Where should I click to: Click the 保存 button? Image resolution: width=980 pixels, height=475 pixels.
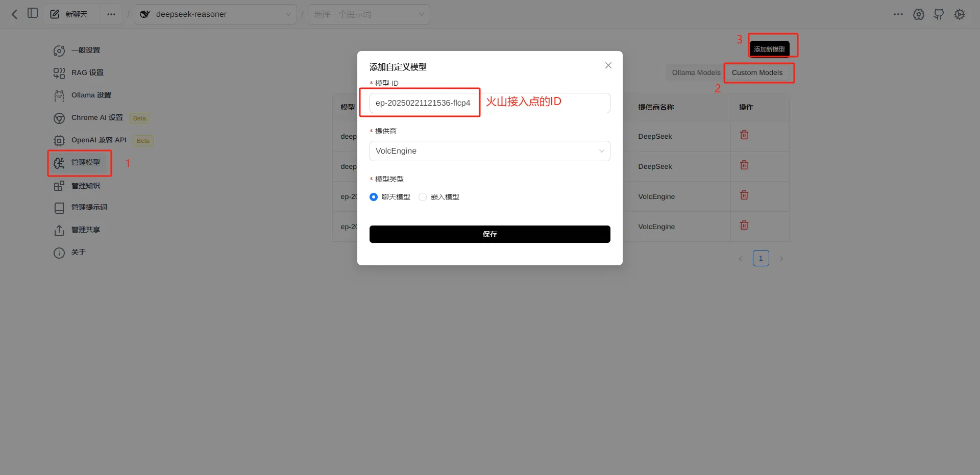pos(489,234)
